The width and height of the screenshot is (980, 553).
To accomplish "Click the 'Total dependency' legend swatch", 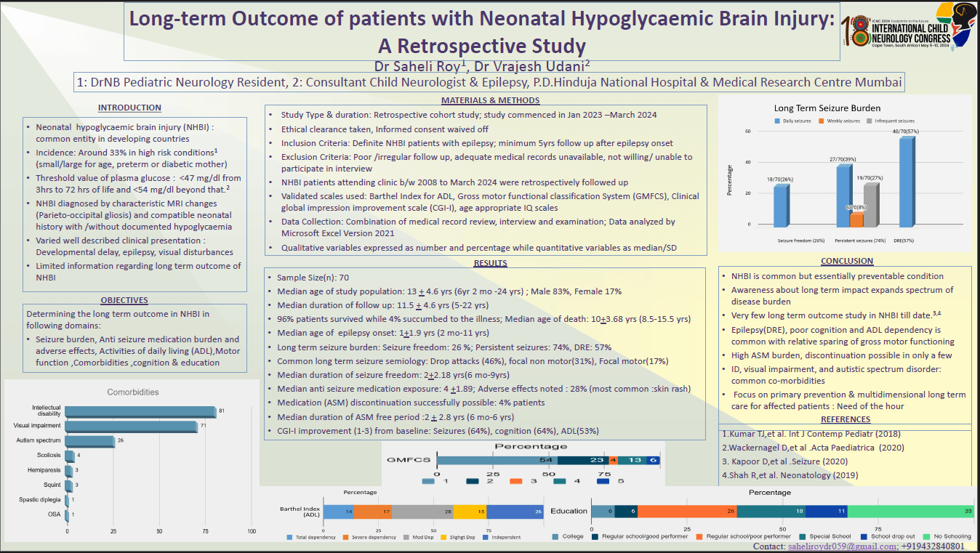I will coord(290,537).
